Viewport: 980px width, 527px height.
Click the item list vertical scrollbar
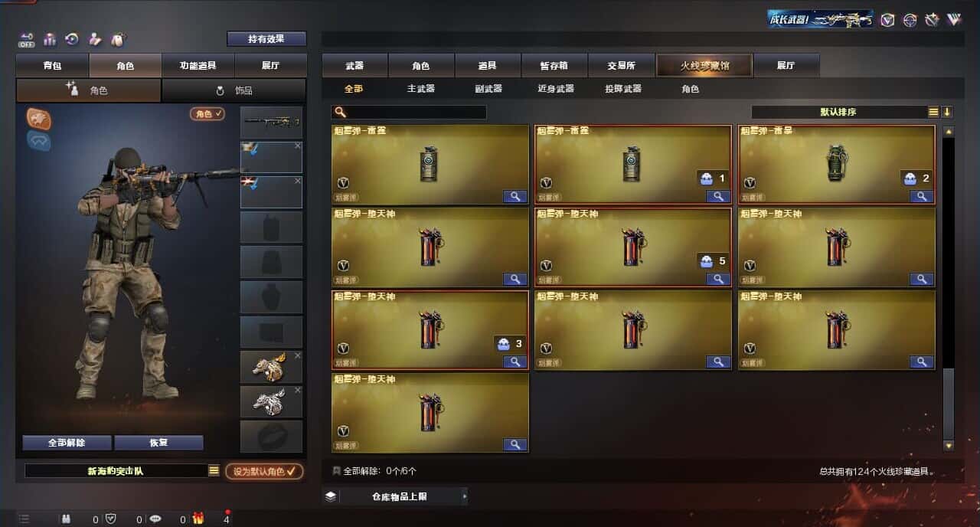pyautogui.click(x=949, y=288)
